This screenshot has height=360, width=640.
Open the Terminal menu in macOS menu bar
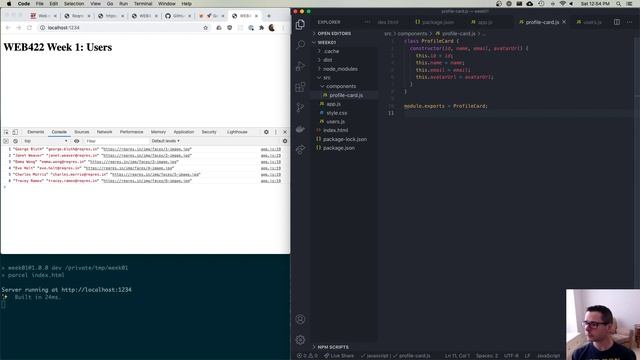click(x=143, y=4)
